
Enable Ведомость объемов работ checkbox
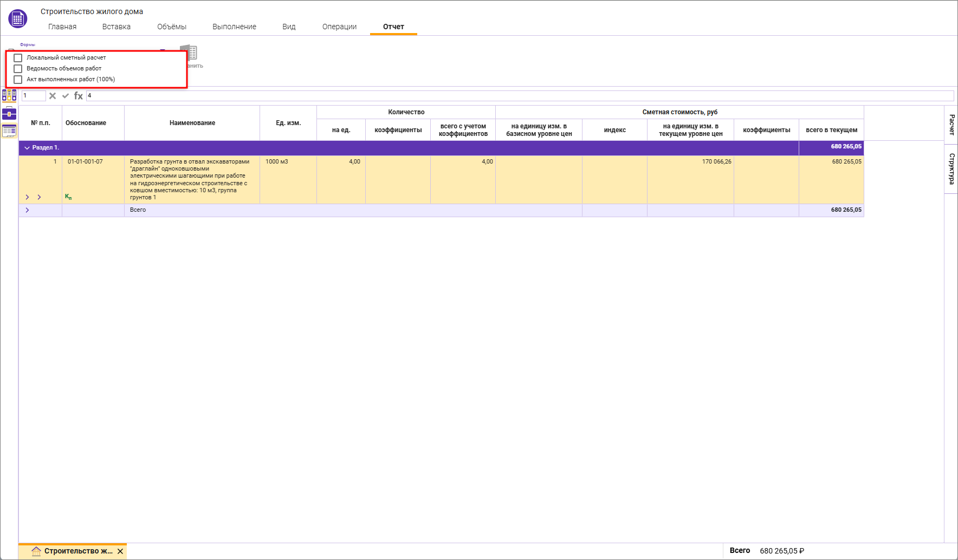pos(18,69)
